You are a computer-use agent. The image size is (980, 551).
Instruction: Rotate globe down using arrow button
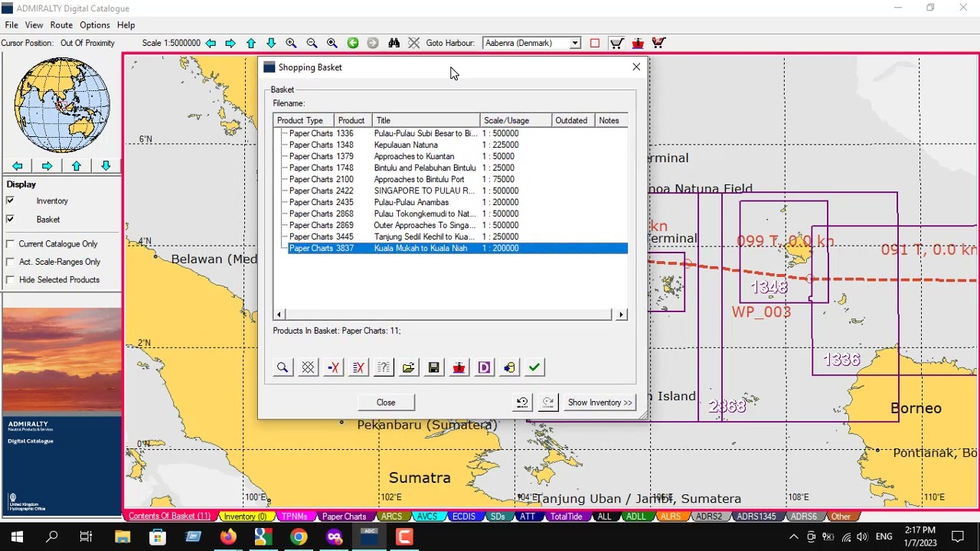[x=106, y=166]
